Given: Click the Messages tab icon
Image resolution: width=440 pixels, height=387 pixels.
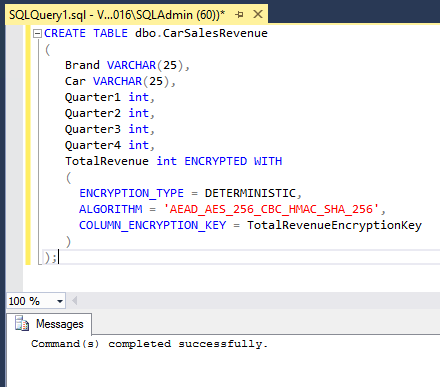Looking at the screenshot, I should pyautogui.click(x=22, y=324).
